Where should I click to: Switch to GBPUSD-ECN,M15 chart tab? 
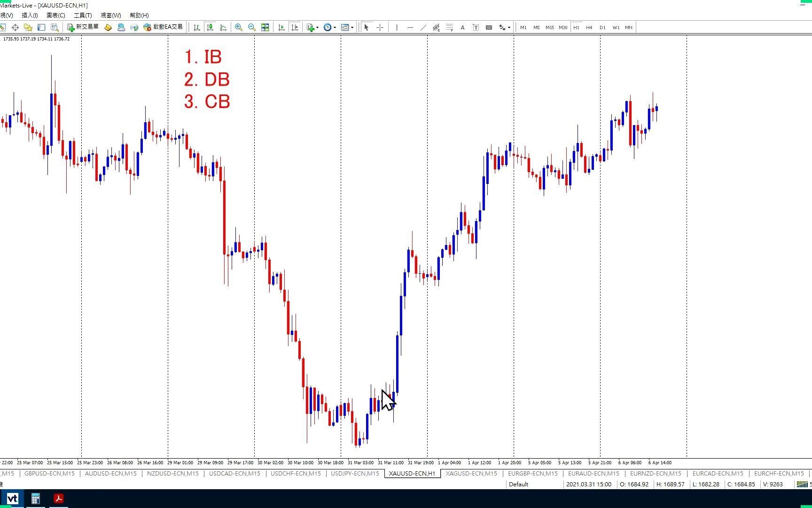point(49,474)
